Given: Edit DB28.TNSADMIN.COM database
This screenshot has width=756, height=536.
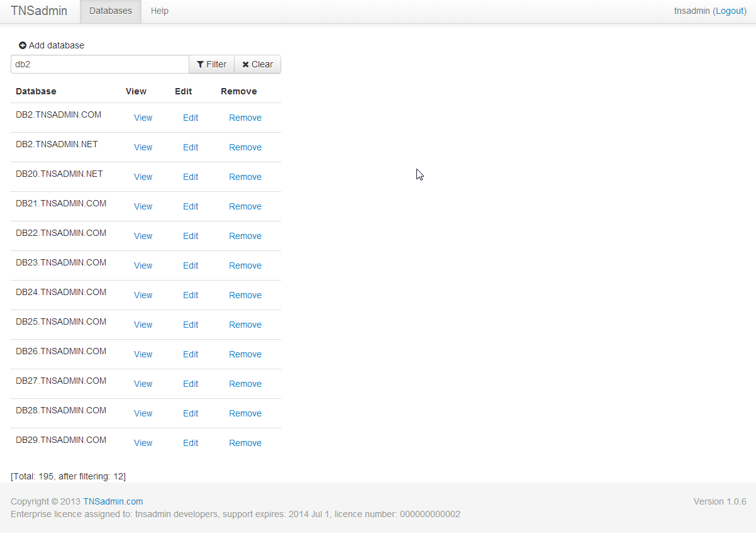Looking at the screenshot, I should tap(191, 413).
